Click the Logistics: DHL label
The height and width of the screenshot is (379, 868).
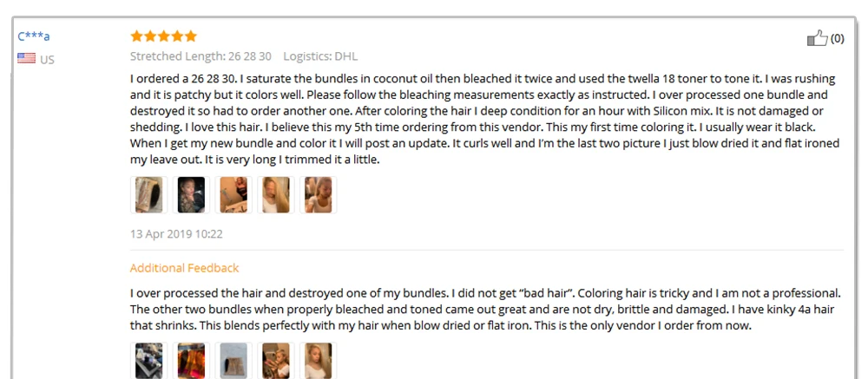coord(320,56)
